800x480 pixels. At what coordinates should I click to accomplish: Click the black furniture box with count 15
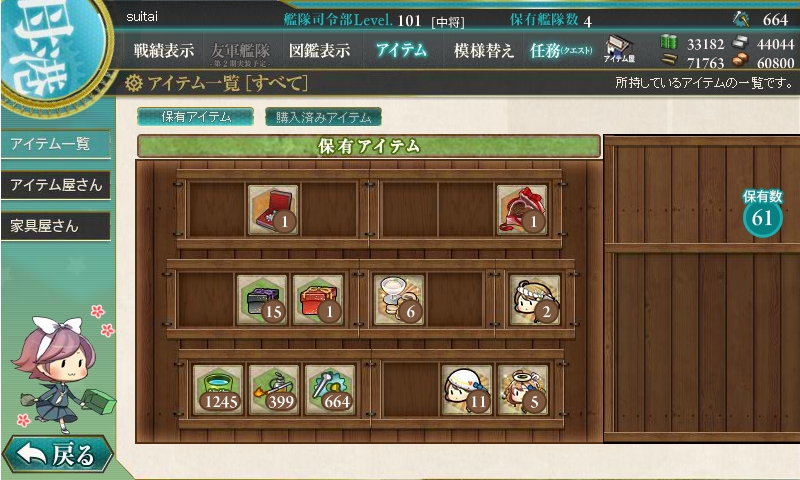tap(262, 300)
